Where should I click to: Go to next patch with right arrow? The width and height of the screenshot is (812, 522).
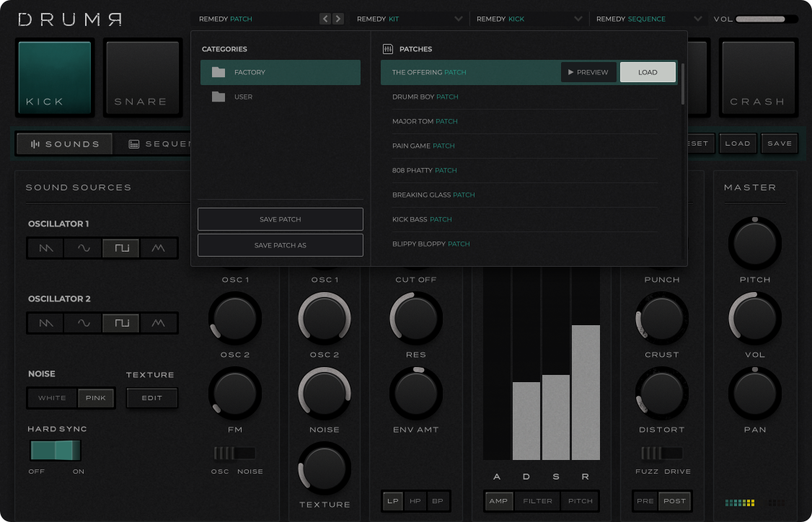[338, 19]
